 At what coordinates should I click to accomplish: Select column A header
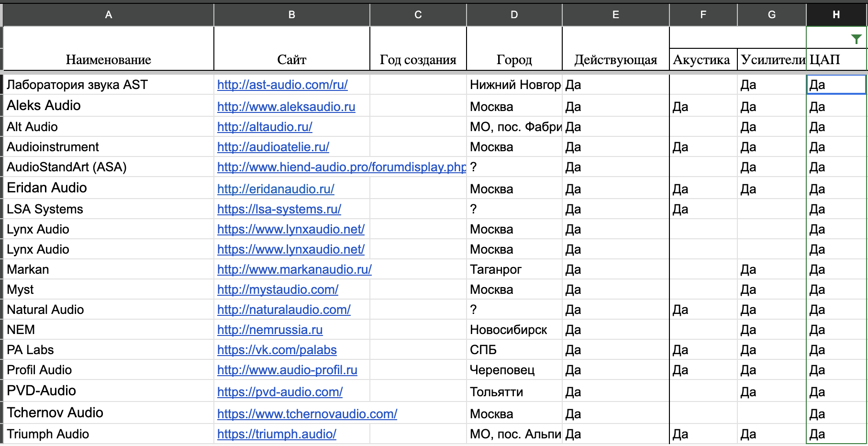coord(109,15)
